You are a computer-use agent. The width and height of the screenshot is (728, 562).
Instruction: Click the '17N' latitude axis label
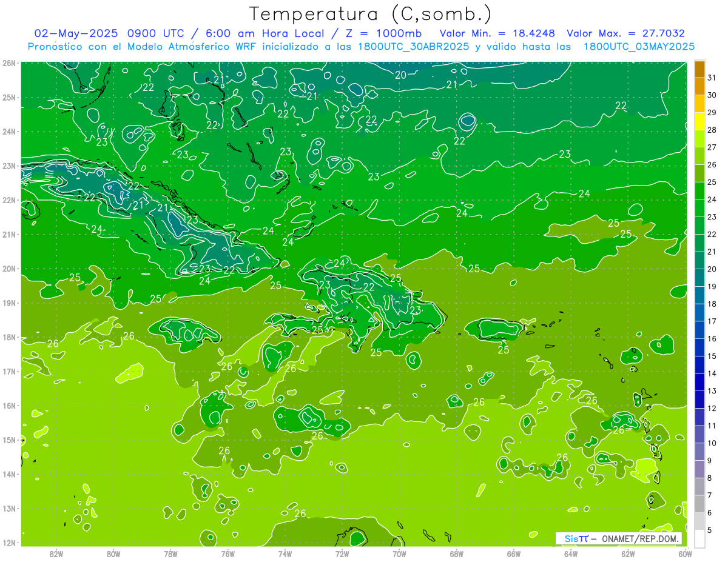[x=8, y=371]
